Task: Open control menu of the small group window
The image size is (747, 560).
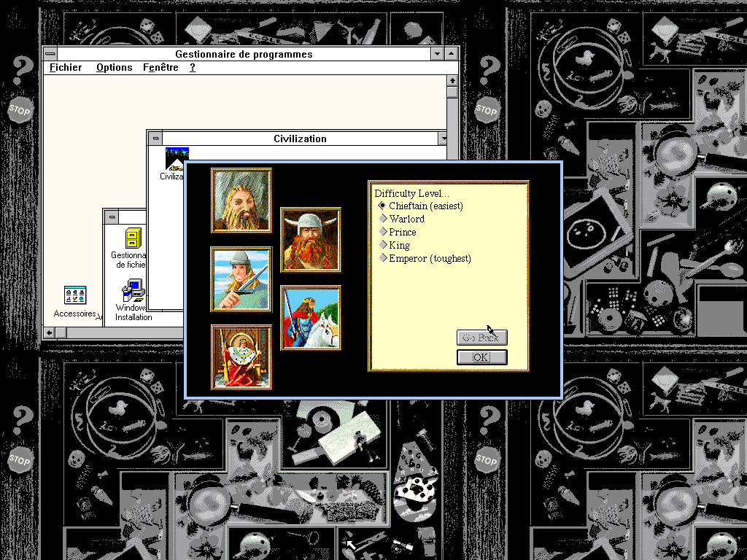Action: point(112,217)
